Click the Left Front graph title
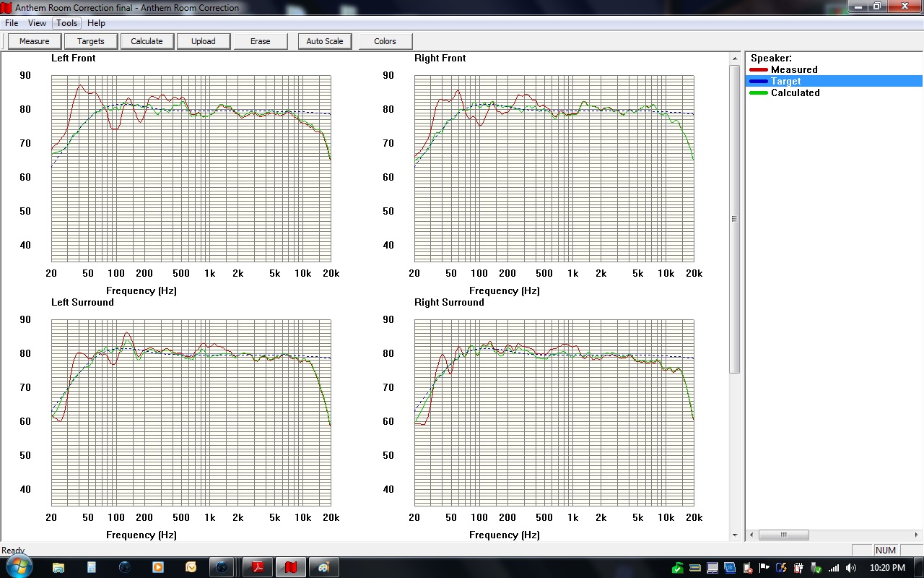 74,59
